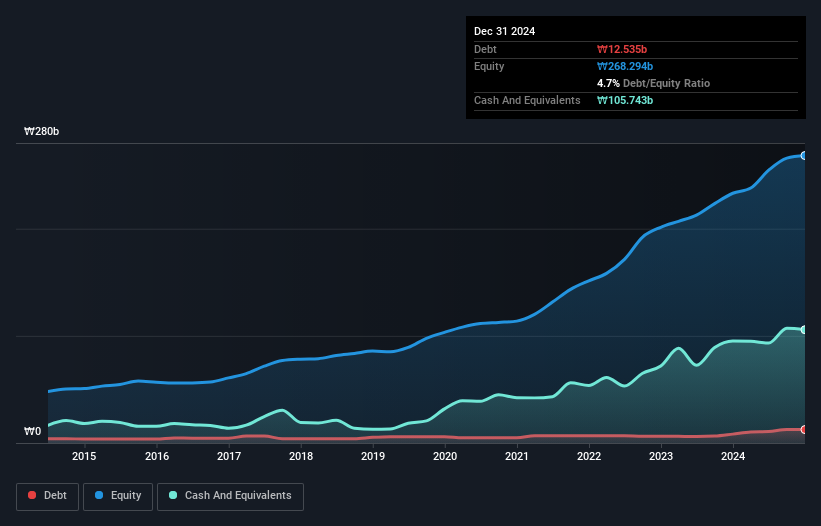This screenshot has height=526, width=821.
Task: Click the 2024 x-axis label
Action: (x=733, y=456)
